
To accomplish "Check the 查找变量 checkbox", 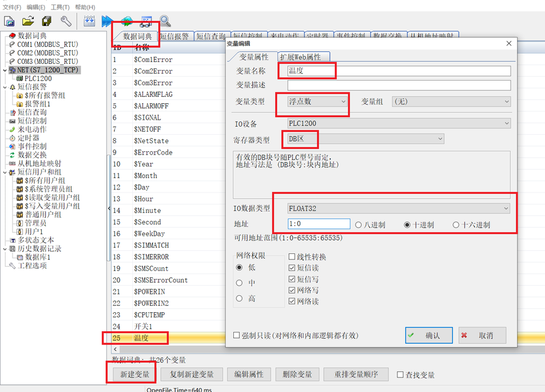I will tap(400, 375).
